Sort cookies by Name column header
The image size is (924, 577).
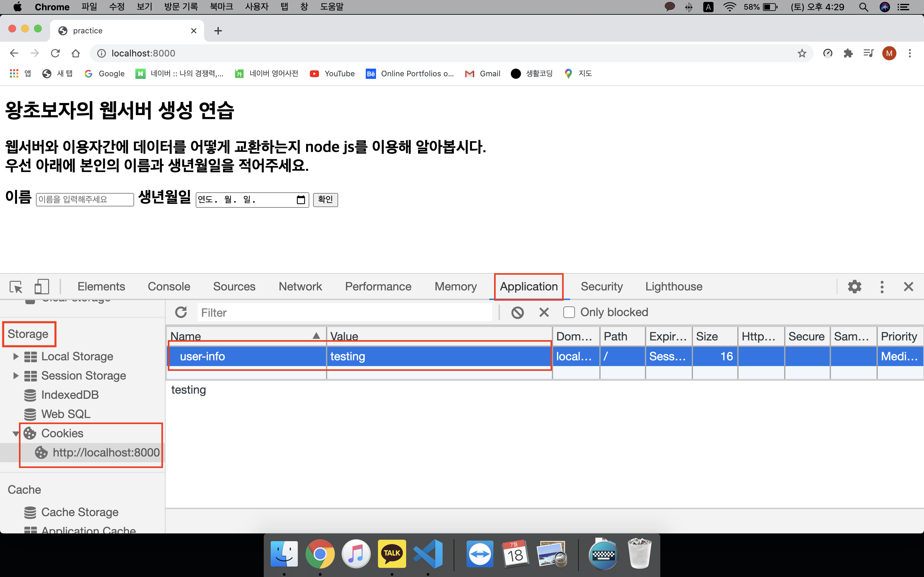(244, 336)
